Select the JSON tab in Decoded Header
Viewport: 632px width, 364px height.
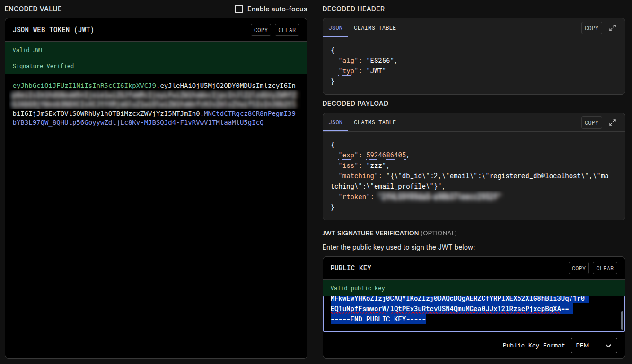(335, 28)
